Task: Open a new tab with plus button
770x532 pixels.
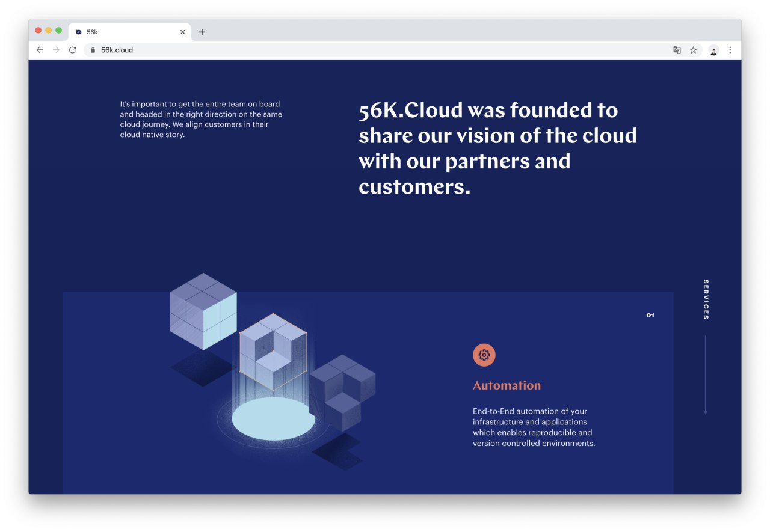Action: tap(202, 32)
